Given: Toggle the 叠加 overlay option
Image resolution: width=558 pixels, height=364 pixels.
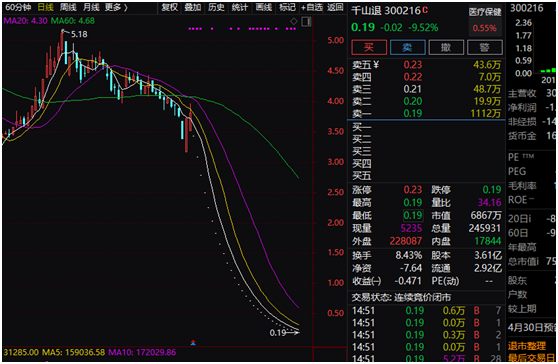Looking at the screenshot, I should pyautogui.click(x=193, y=7).
